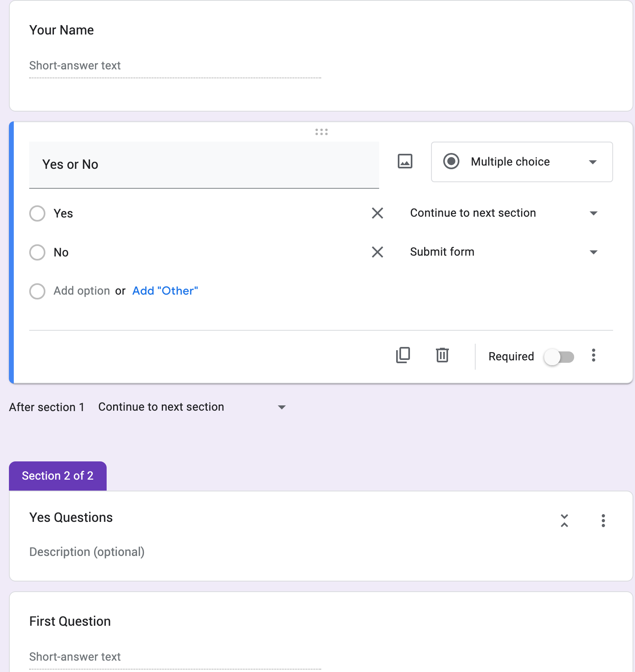This screenshot has width=635, height=672.
Task: Remove the Yes option
Action: click(x=378, y=213)
